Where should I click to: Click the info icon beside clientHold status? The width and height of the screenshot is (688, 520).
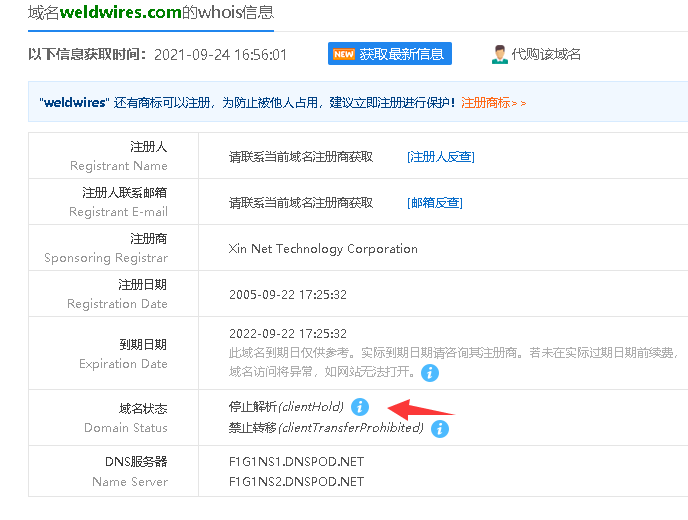(x=361, y=407)
